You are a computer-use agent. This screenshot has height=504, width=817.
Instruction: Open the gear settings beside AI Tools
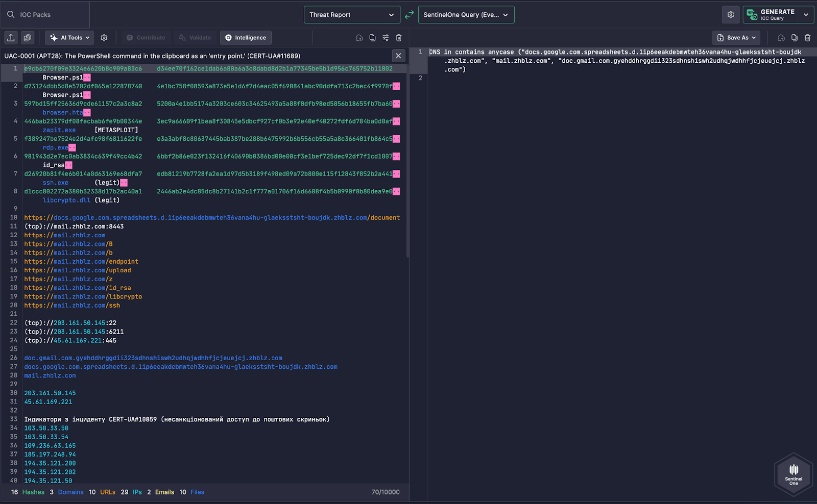click(104, 38)
